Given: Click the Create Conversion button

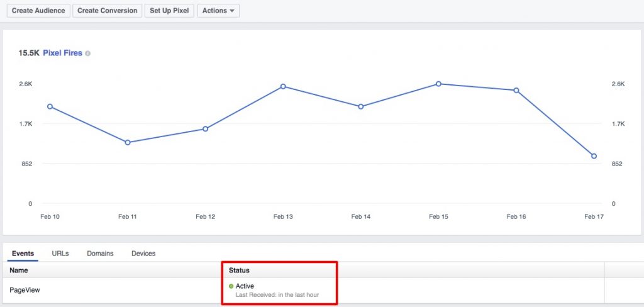Looking at the screenshot, I should point(108,11).
